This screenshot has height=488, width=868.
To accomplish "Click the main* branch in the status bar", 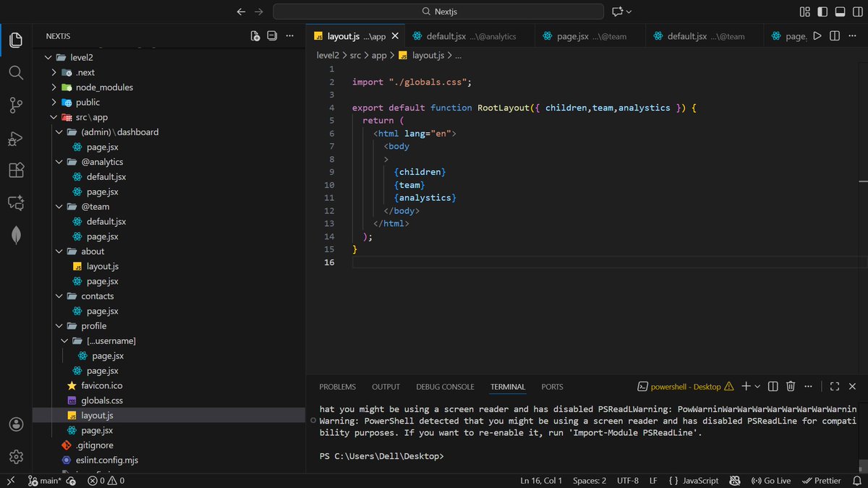I will tap(46, 480).
